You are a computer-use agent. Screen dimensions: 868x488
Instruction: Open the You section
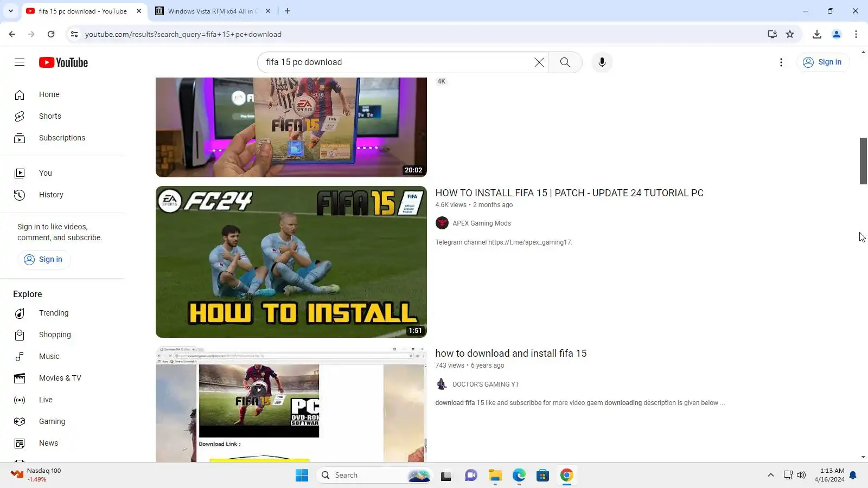click(x=63, y=173)
